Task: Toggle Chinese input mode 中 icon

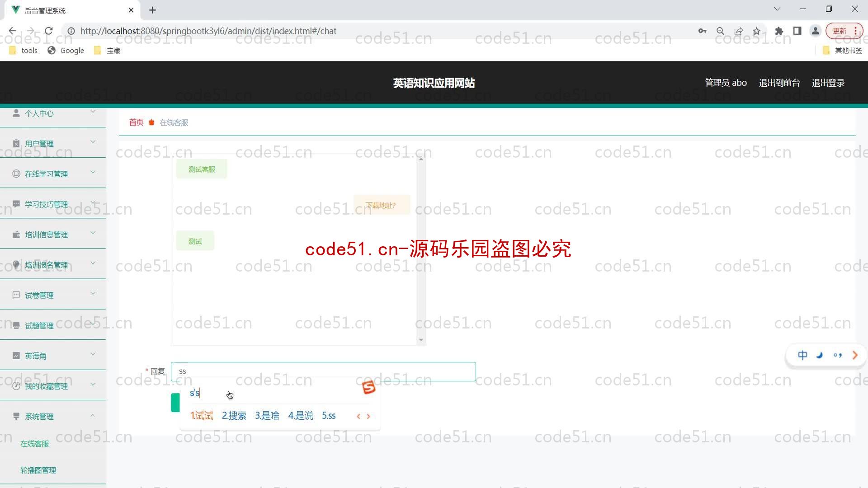Action: (802, 355)
